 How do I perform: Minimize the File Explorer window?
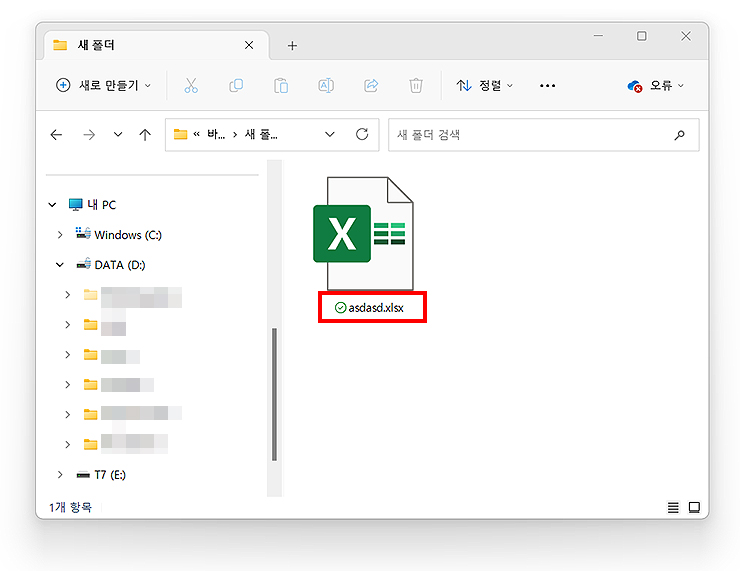click(x=598, y=36)
